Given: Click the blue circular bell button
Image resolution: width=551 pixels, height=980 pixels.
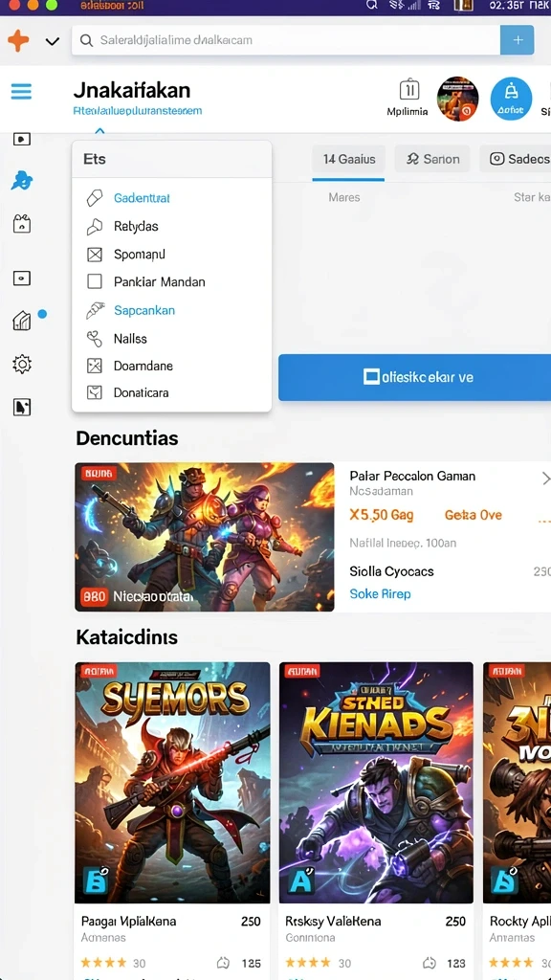Looking at the screenshot, I should (x=511, y=99).
